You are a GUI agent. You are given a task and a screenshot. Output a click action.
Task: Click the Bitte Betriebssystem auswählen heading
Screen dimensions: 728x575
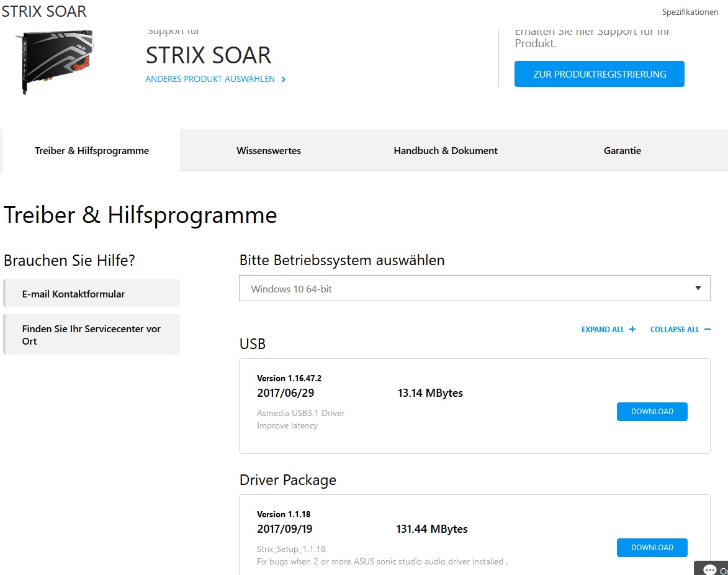(x=342, y=260)
